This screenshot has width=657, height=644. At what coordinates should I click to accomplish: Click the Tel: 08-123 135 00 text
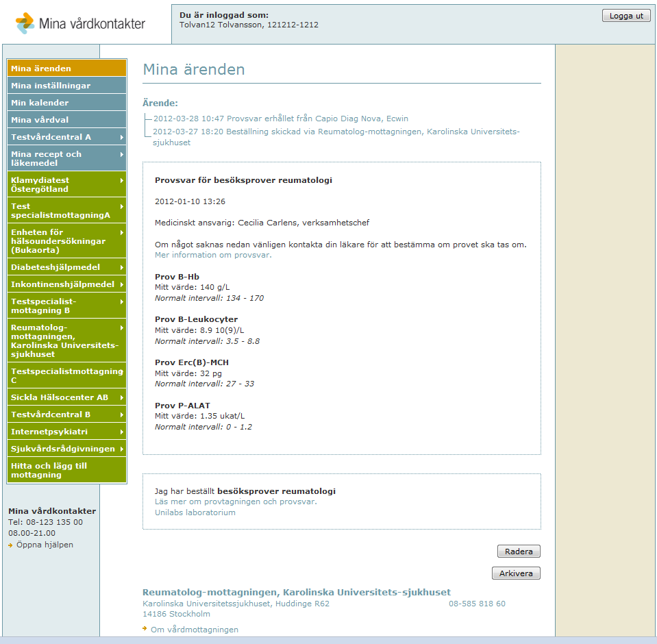coord(46,522)
